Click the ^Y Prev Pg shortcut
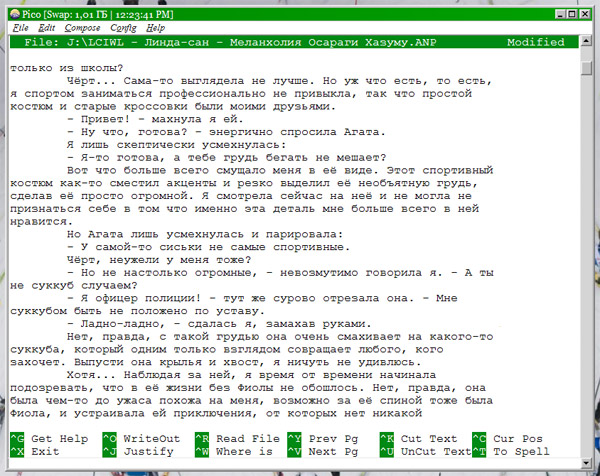The image size is (600, 476). click(x=323, y=439)
